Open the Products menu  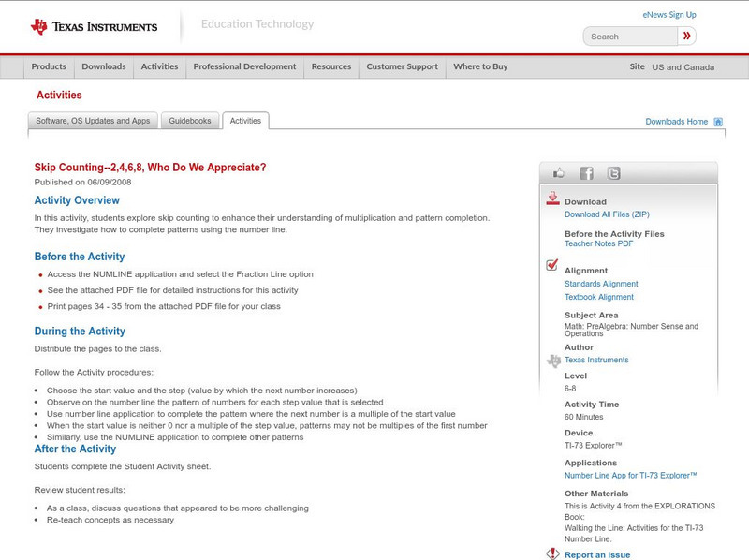pos(49,66)
